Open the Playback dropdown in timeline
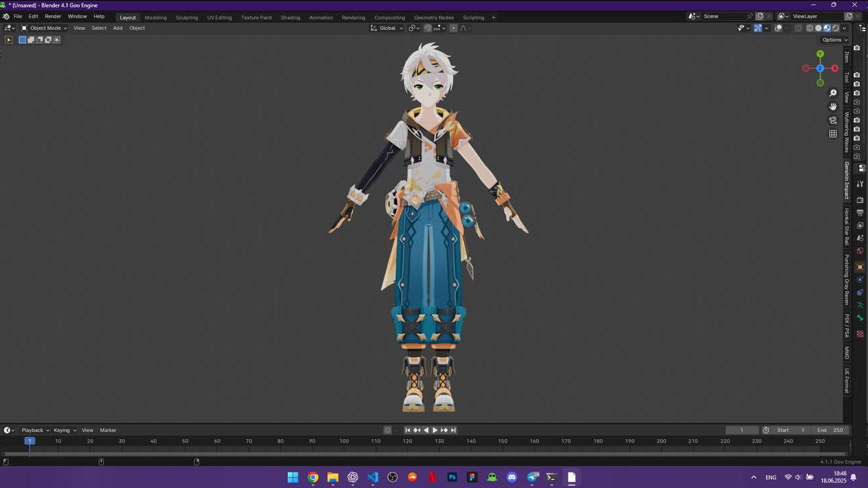This screenshot has width=868, height=488. [x=35, y=430]
